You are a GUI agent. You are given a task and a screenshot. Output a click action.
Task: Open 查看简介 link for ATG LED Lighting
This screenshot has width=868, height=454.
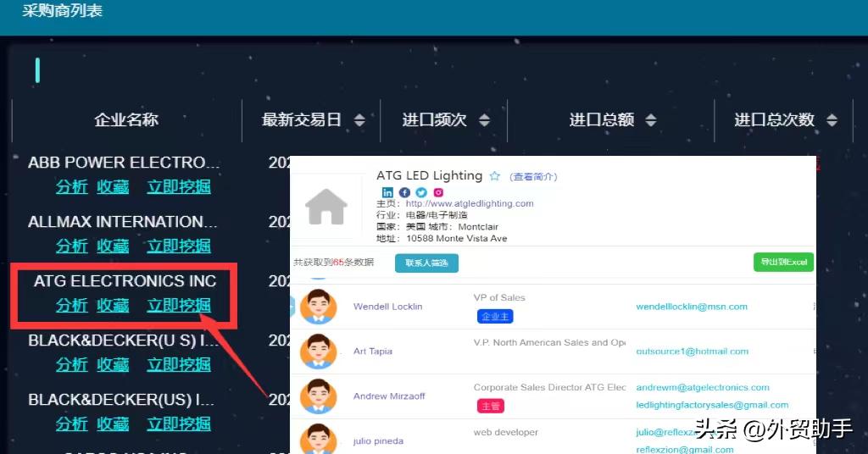534,176
